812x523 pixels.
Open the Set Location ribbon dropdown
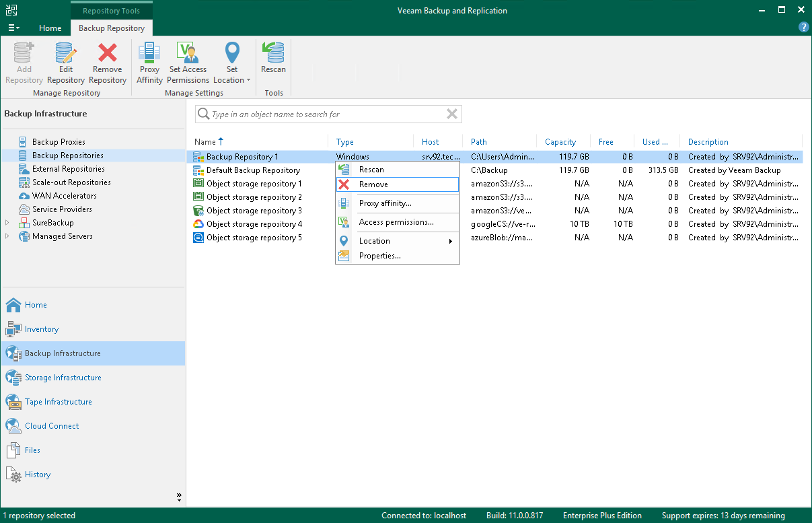tap(231, 63)
